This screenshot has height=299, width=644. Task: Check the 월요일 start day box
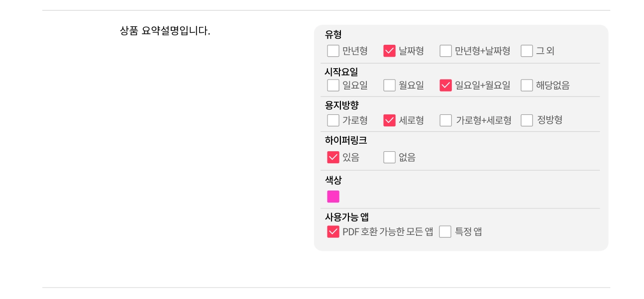(x=389, y=85)
